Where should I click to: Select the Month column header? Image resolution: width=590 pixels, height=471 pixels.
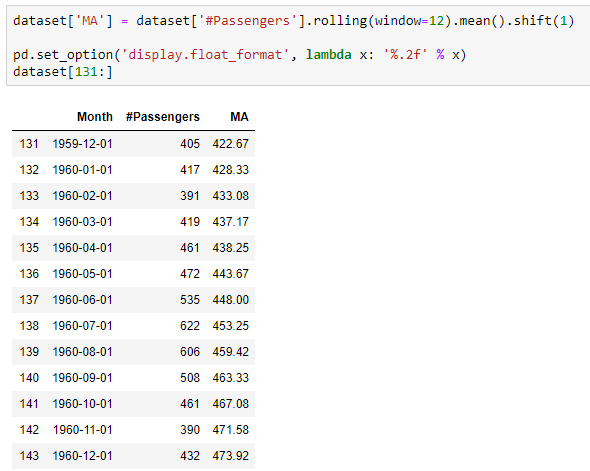(x=95, y=117)
